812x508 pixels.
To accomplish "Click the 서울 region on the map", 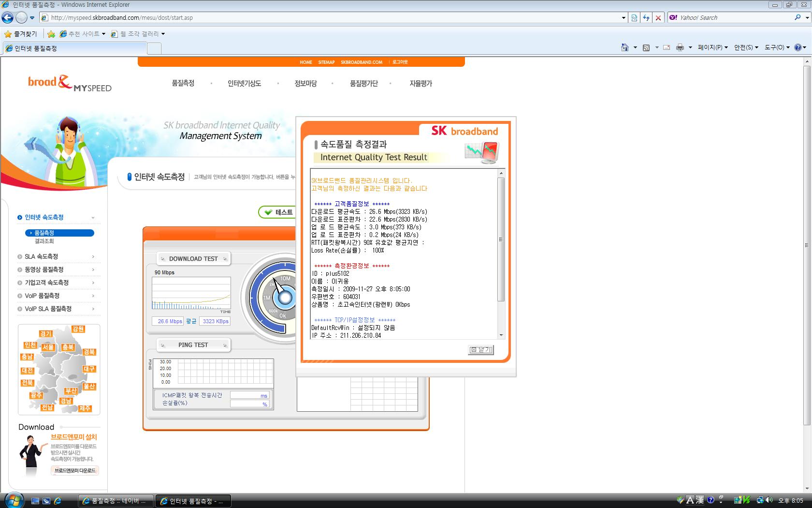I will click(x=48, y=347).
